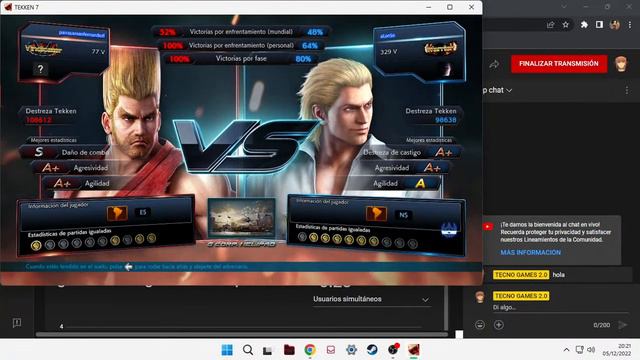
Task: Open the browser extensions puzzle icon
Action: coord(584,25)
